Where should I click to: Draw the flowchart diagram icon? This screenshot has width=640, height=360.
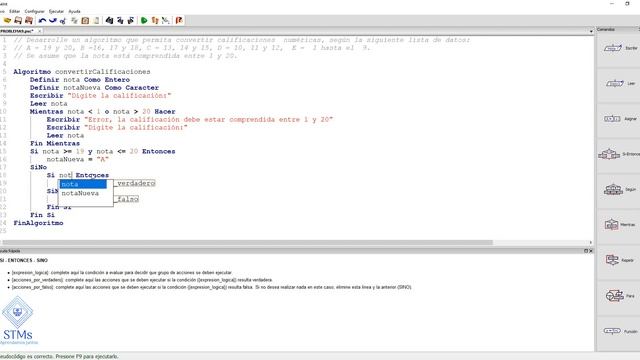165,20
